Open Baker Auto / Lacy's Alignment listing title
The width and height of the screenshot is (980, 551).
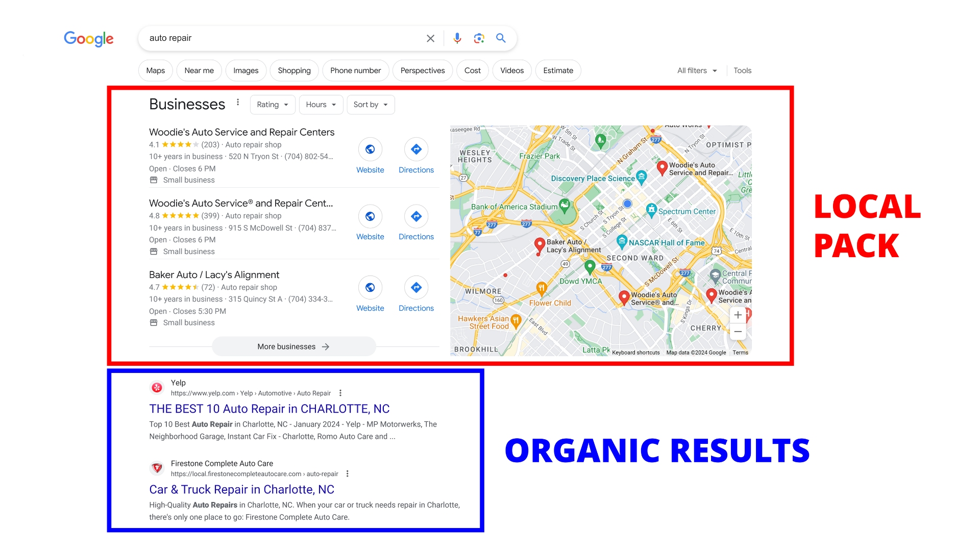214,274
